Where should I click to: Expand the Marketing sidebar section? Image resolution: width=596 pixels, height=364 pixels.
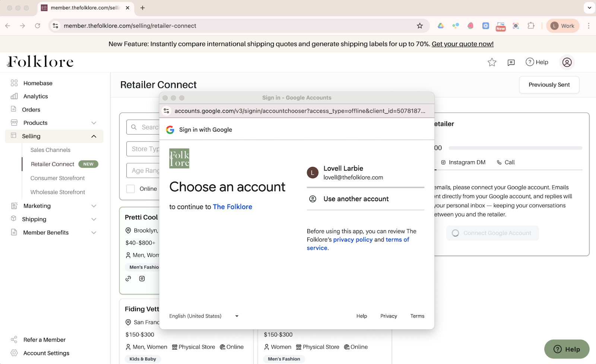(x=94, y=206)
